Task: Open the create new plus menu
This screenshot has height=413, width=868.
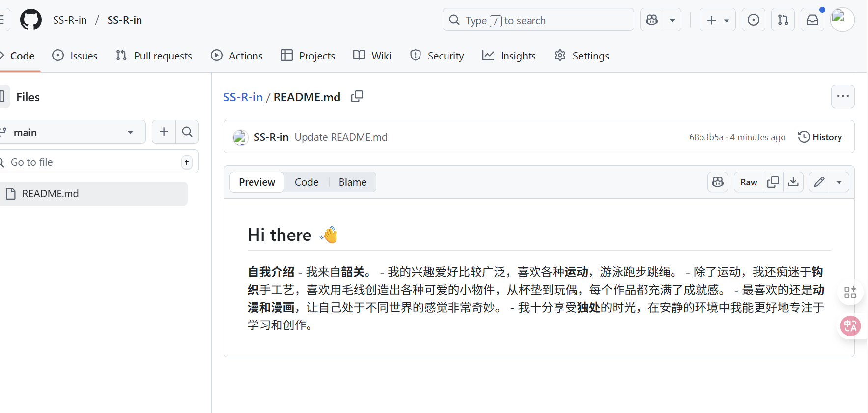Action: click(x=718, y=20)
